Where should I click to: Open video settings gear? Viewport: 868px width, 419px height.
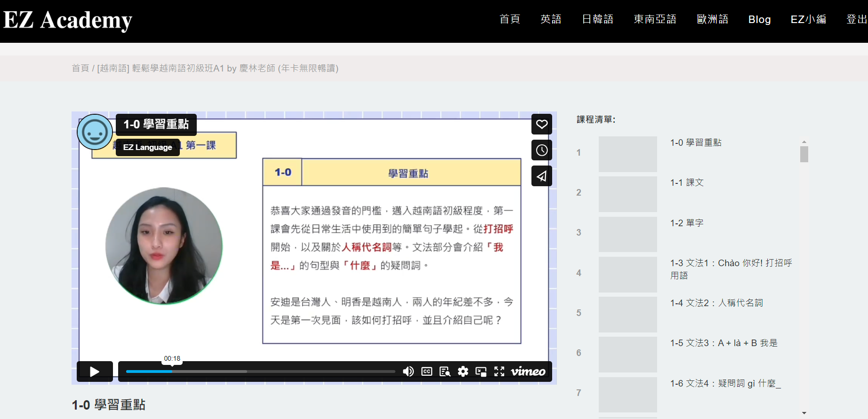pos(463,372)
